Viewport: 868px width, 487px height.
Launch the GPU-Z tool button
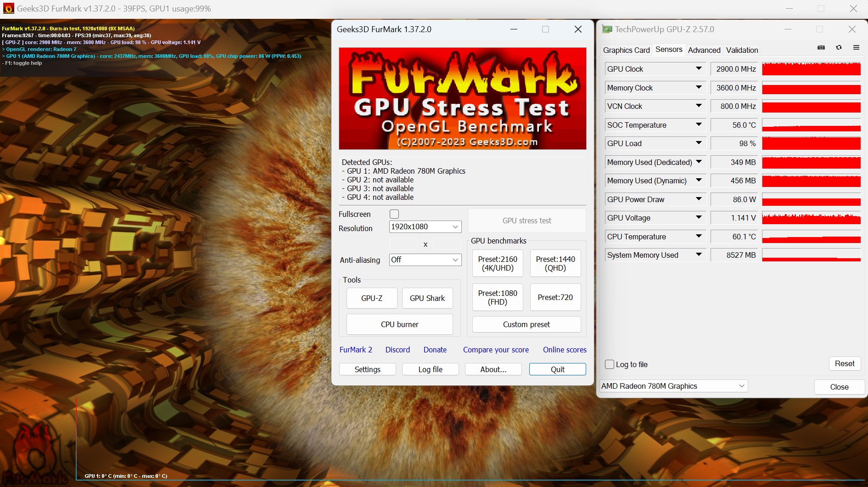[372, 298]
